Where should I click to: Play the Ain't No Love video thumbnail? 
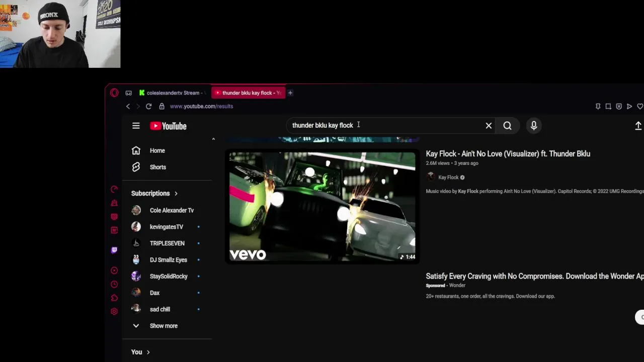tap(322, 206)
